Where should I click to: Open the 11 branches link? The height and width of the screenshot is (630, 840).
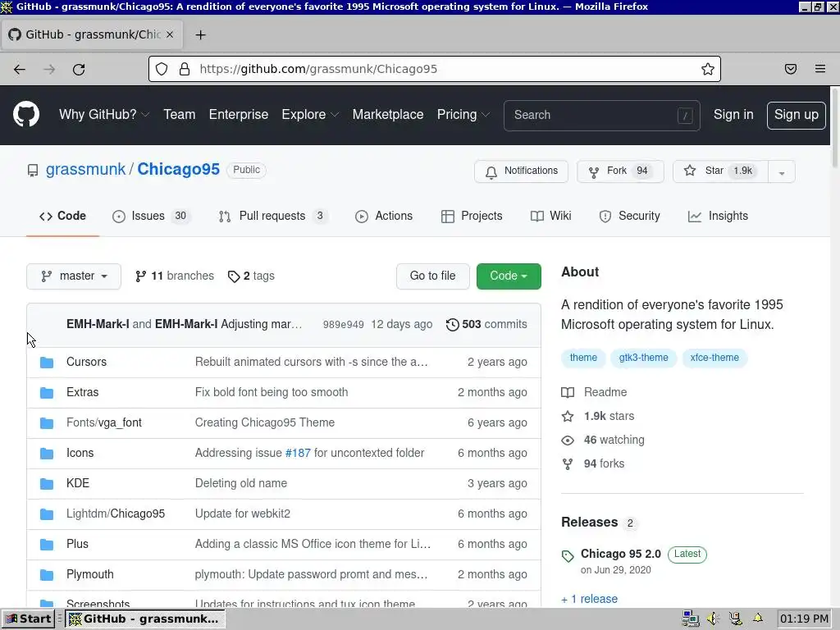tap(175, 276)
